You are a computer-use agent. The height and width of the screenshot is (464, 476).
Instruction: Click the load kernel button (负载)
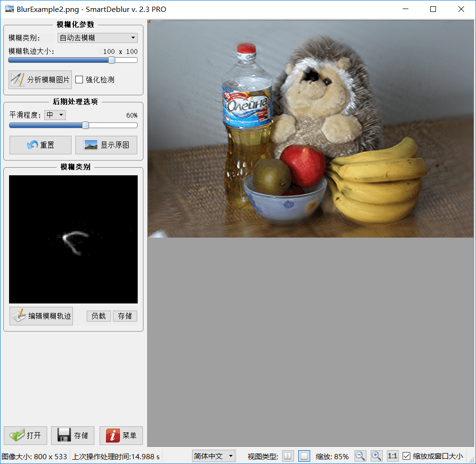pyautogui.click(x=99, y=316)
